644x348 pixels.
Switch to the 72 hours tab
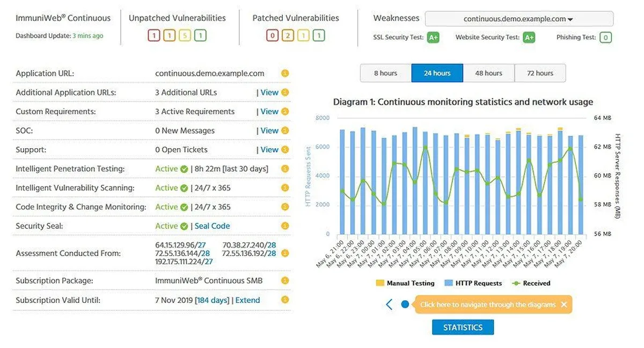click(x=540, y=73)
